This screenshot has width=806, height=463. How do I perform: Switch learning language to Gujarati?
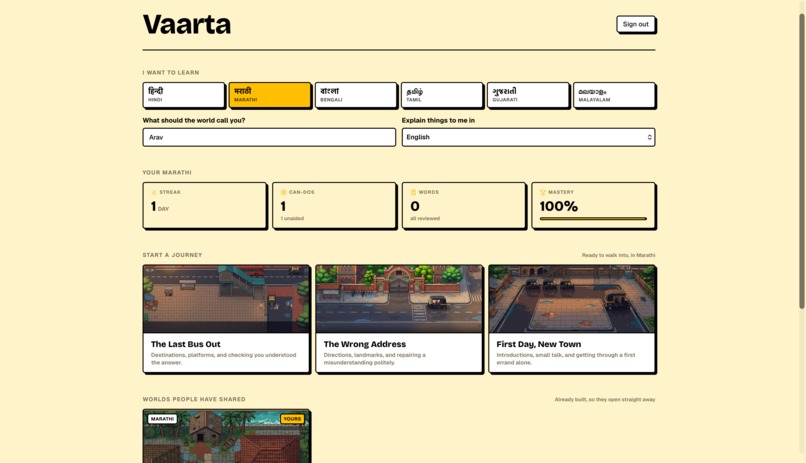(x=528, y=95)
